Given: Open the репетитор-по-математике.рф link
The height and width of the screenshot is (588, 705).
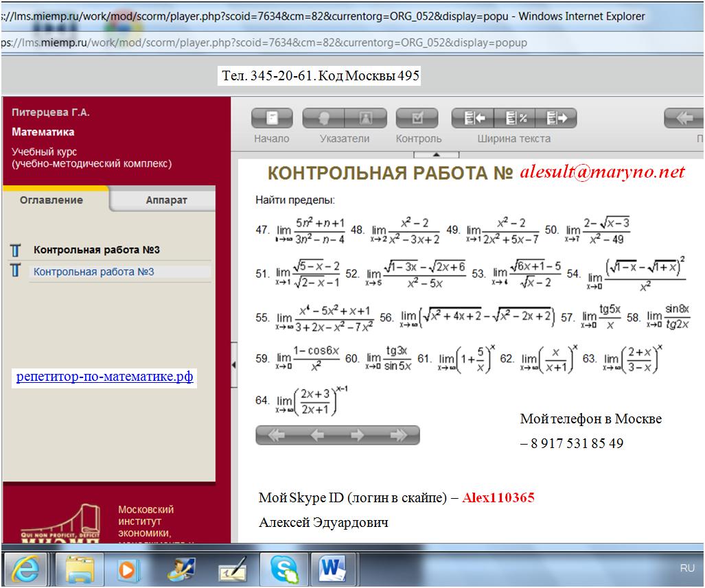Looking at the screenshot, I should coord(105,377).
